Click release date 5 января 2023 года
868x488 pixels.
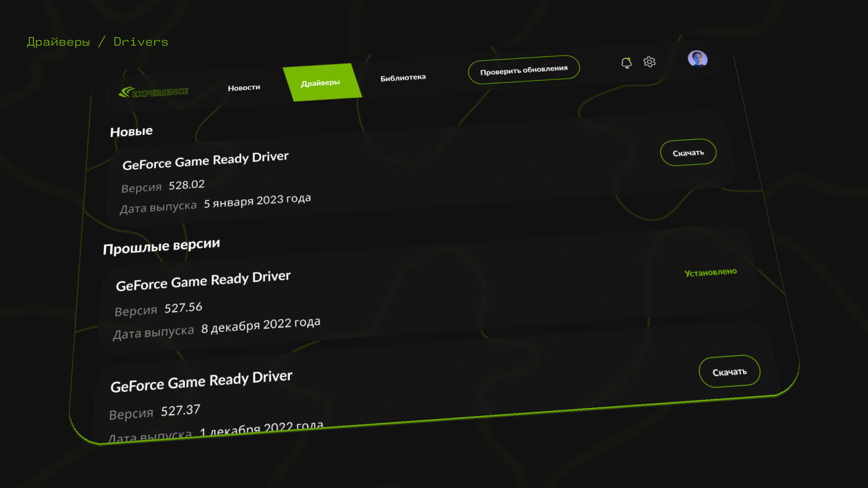257,201
